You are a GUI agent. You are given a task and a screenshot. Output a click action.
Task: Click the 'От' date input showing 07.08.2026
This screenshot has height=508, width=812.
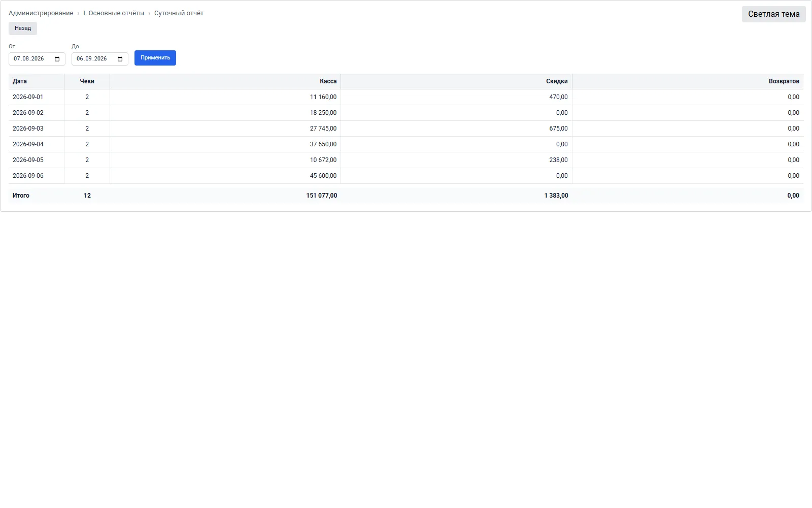[x=37, y=59]
